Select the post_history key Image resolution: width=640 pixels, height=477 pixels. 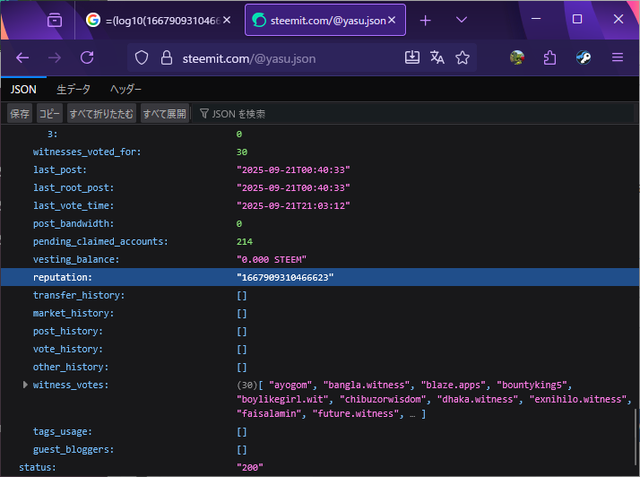point(68,331)
